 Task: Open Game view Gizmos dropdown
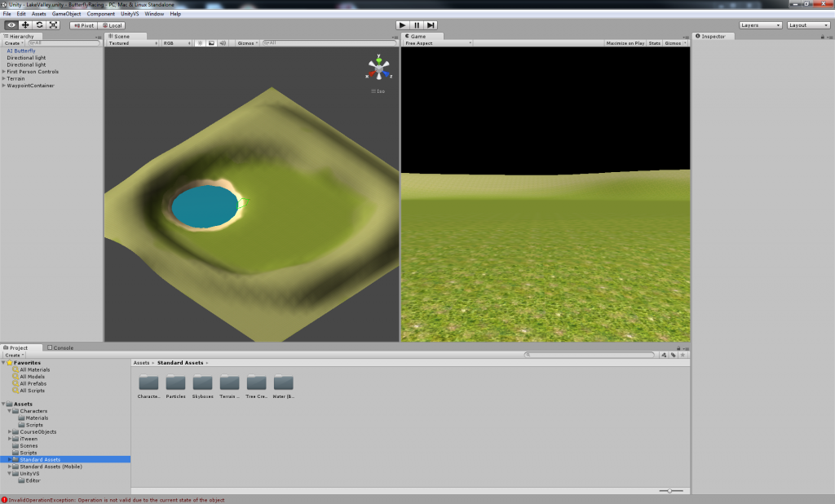pyautogui.click(x=675, y=43)
